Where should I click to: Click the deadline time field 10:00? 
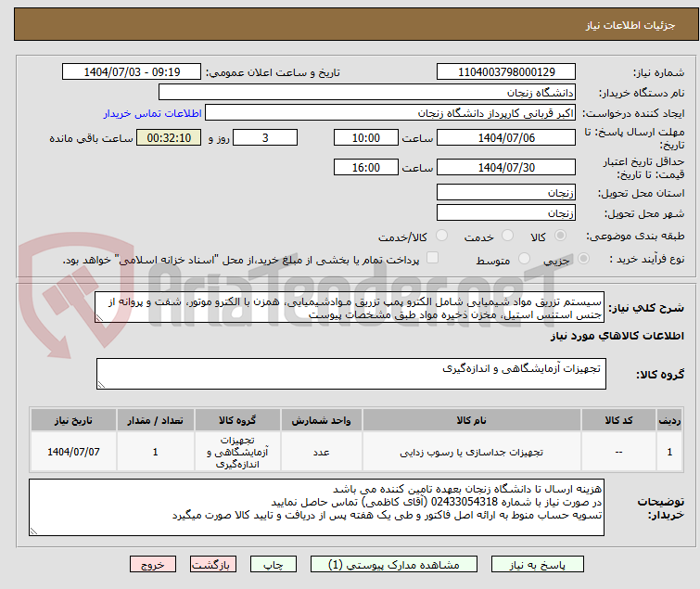(x=366, y=137)
